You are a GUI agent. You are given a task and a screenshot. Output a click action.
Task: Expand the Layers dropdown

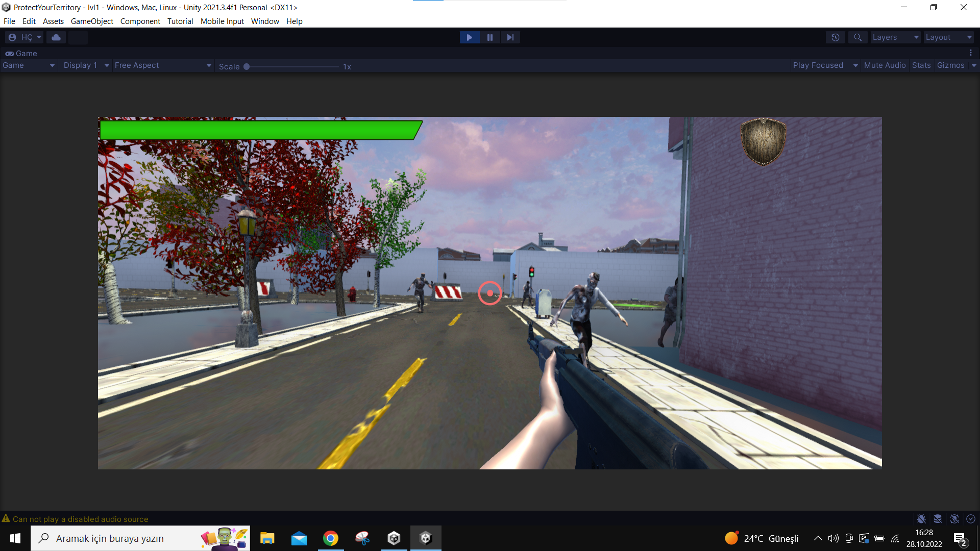[895, 37]
